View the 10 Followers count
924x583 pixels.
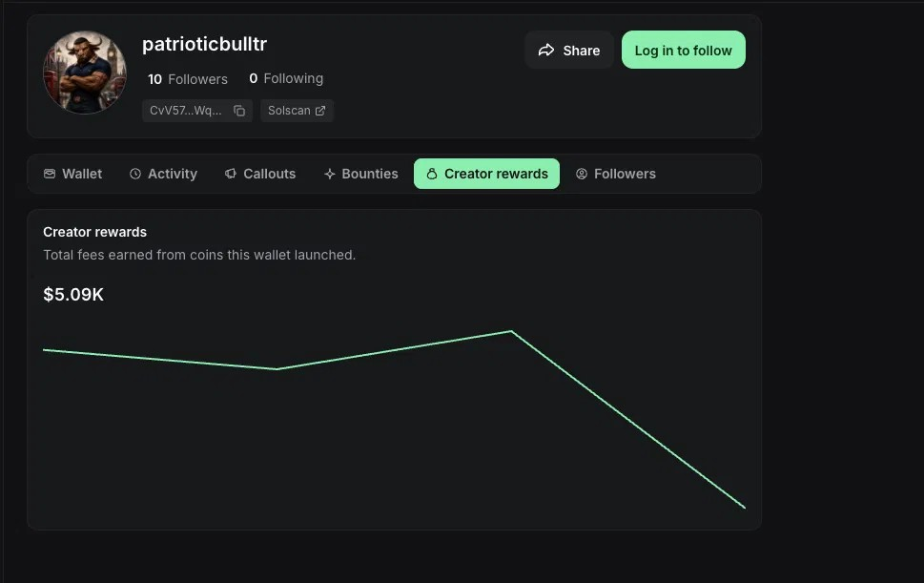click(x=188, y=79)
